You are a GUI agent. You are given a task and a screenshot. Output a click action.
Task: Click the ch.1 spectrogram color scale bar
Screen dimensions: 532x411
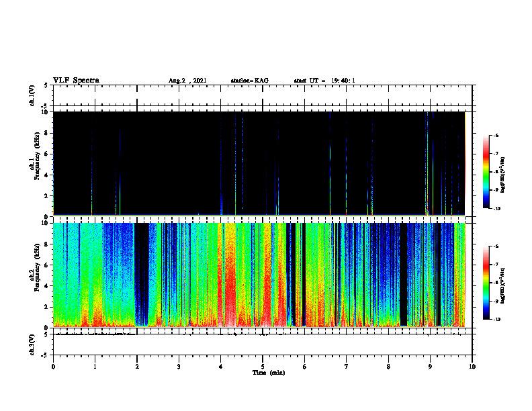click(486, 172)
